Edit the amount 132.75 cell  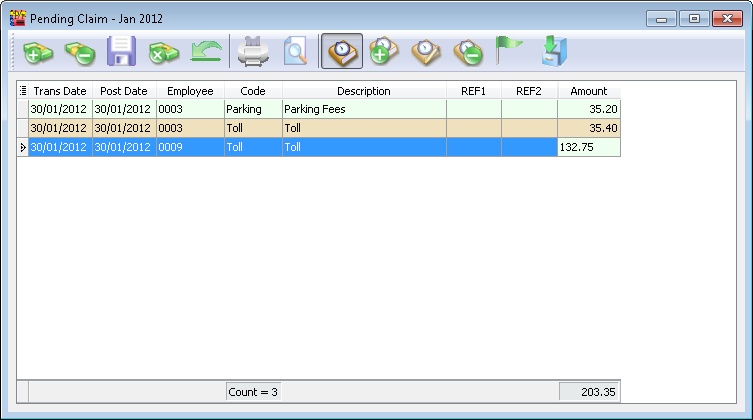point(589,147)
